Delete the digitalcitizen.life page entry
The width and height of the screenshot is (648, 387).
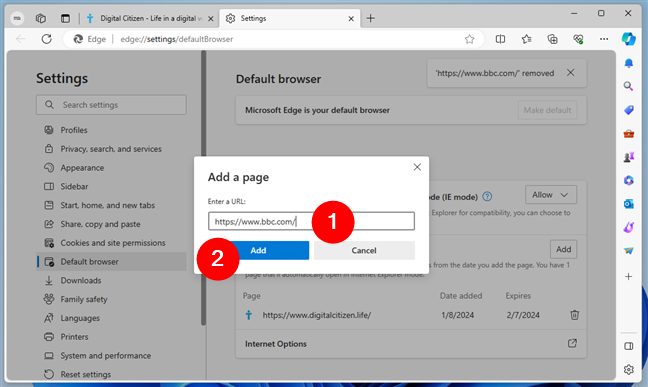574,315
